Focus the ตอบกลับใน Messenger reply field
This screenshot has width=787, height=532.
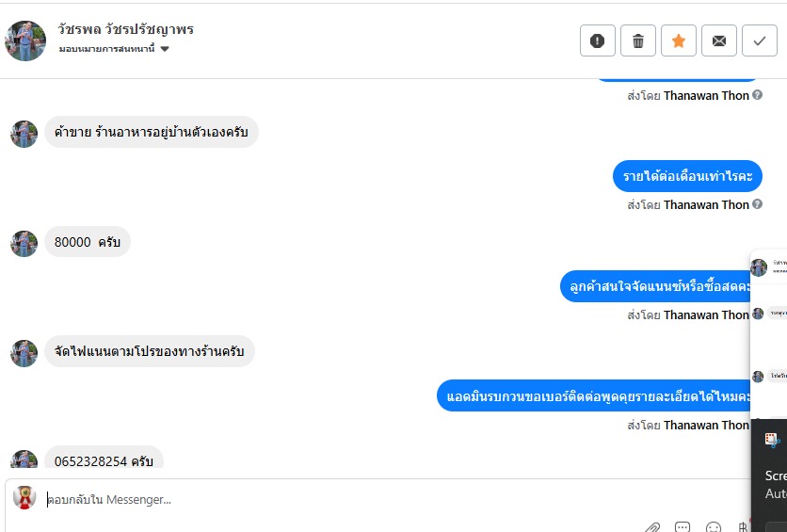click(x=396, y=500)
